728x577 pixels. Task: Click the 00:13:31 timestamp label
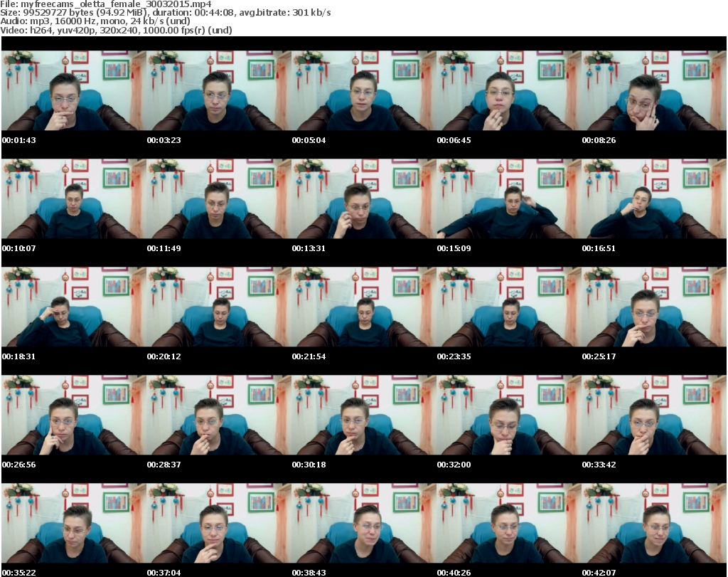pos(309,248)
